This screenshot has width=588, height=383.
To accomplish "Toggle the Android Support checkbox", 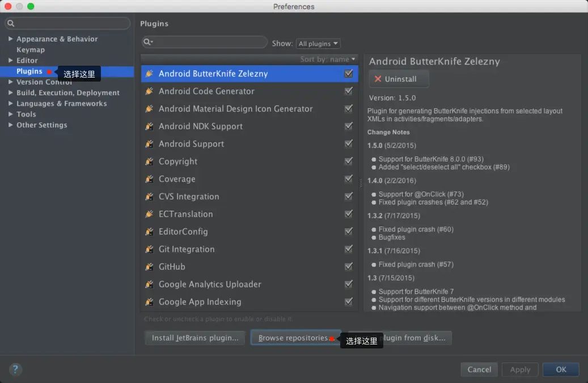I will tap(348, 143).
